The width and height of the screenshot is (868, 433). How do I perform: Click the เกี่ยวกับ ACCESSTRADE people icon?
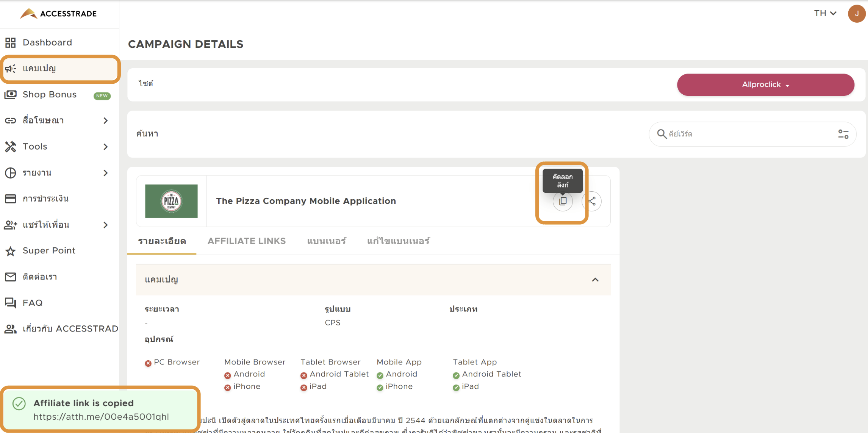(11, 329)
